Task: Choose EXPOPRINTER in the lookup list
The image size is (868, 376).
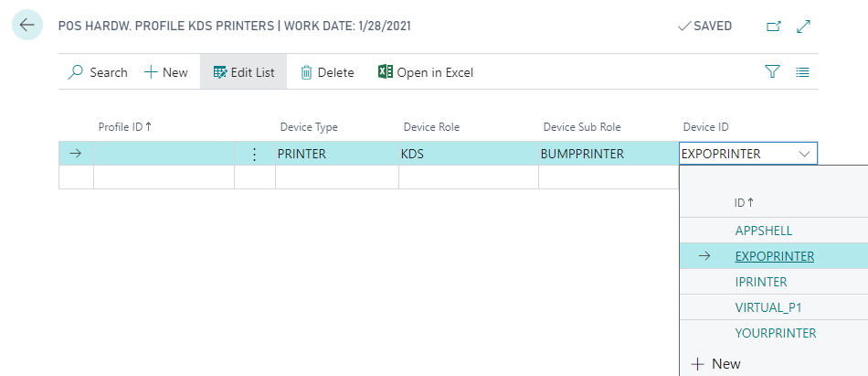Action: (775, 257)
